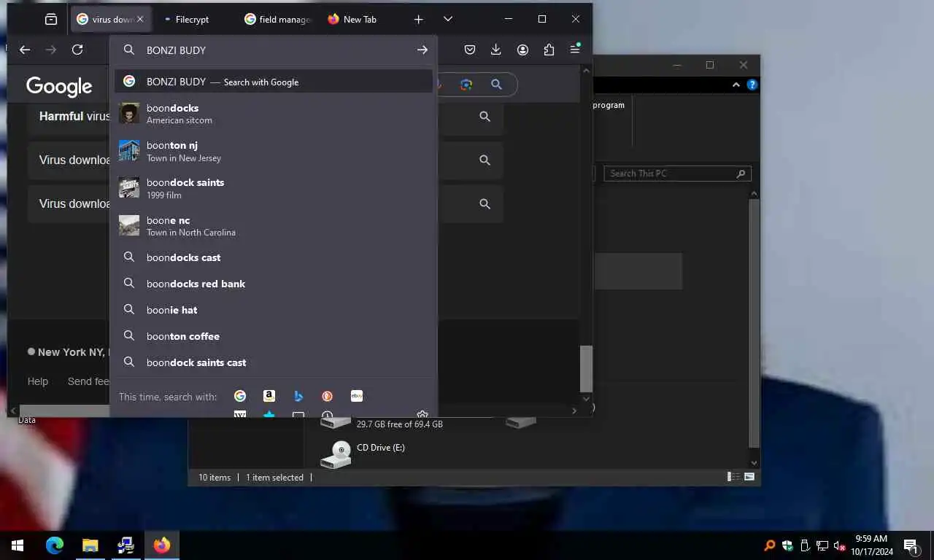Click the 1 item selected status text
The image size is (934, 560).
(274, 478)
